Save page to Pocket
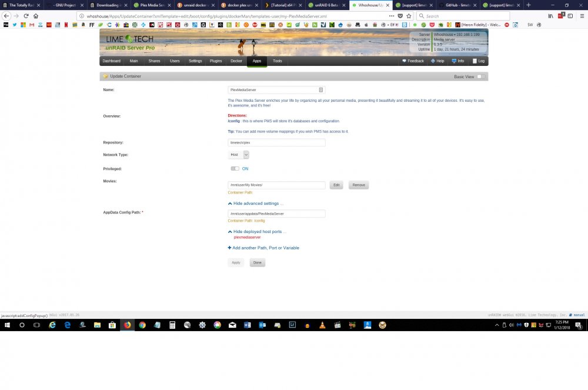 pyautogui.click(x=400, y=16)
